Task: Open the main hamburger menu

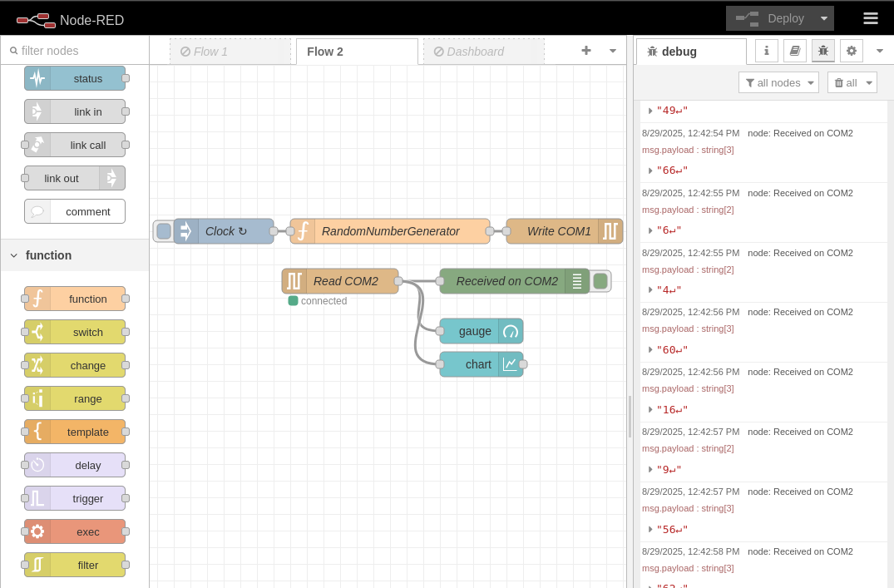Action: pos(870,18)
